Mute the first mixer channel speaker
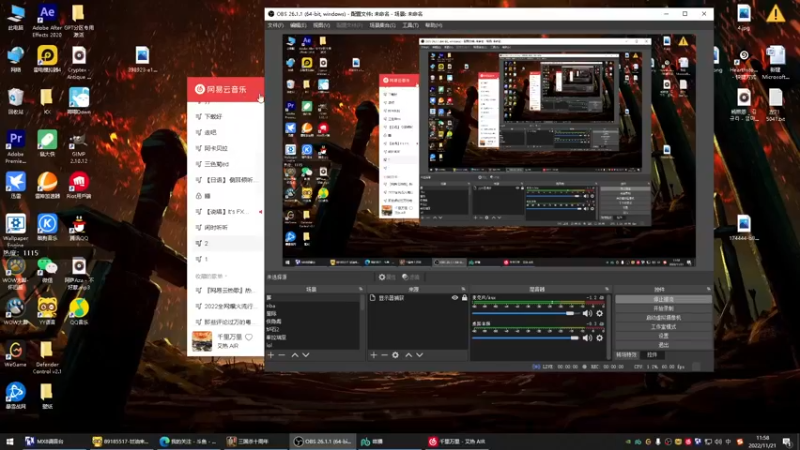800x450 pixels. [x=587, y=313]
